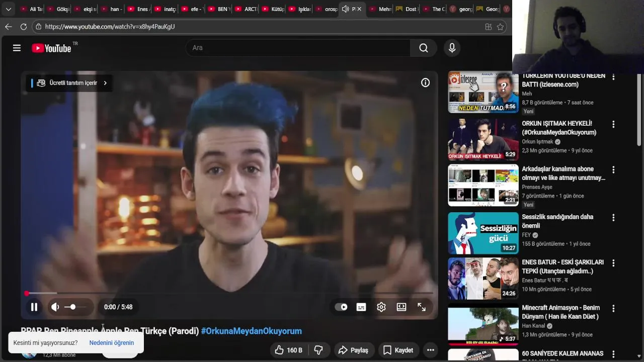Open the tab search dropdown arrow
This screenshot has height=362, width=644.
8,9
